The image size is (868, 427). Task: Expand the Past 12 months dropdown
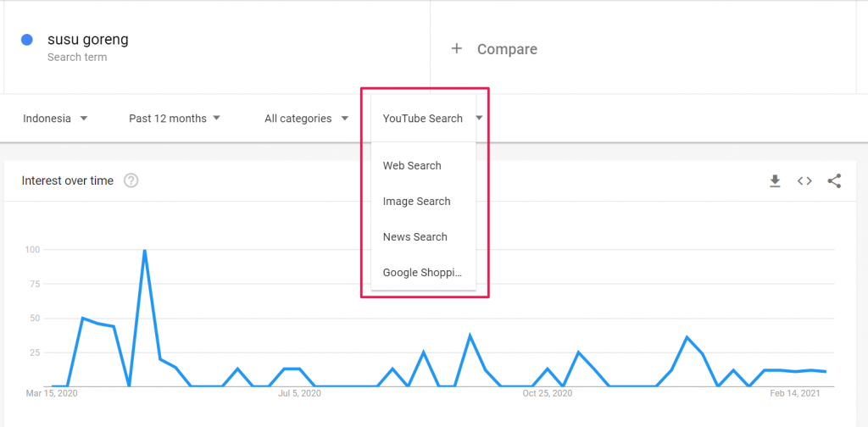pos(175,119)
